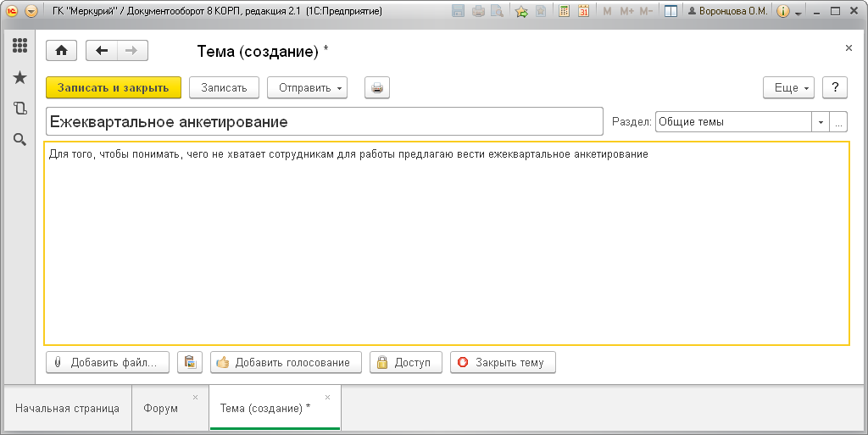Click the Раздел ellipsis select button
The image size is (868, 435).
838,122
